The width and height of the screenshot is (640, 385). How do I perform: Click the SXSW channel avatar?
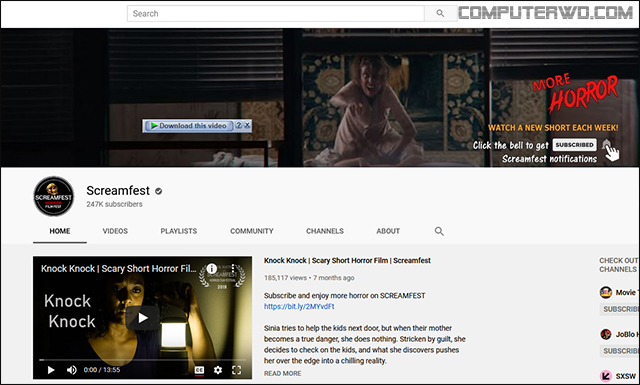pyautogui.click(x=606, y=376)
